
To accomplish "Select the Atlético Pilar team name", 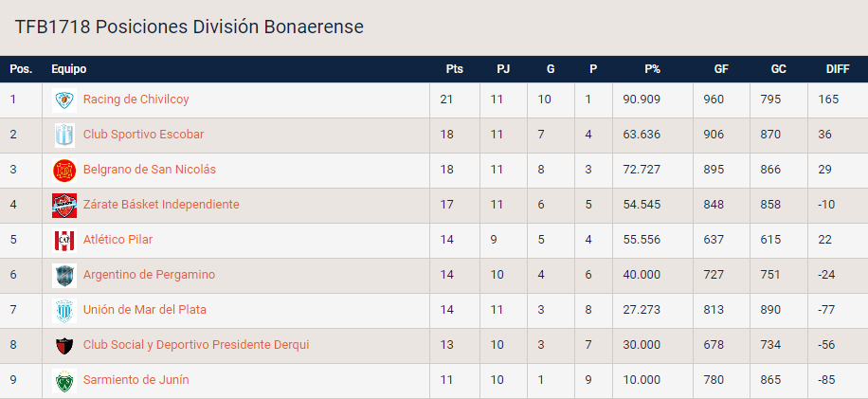I will tap(118, 240).
